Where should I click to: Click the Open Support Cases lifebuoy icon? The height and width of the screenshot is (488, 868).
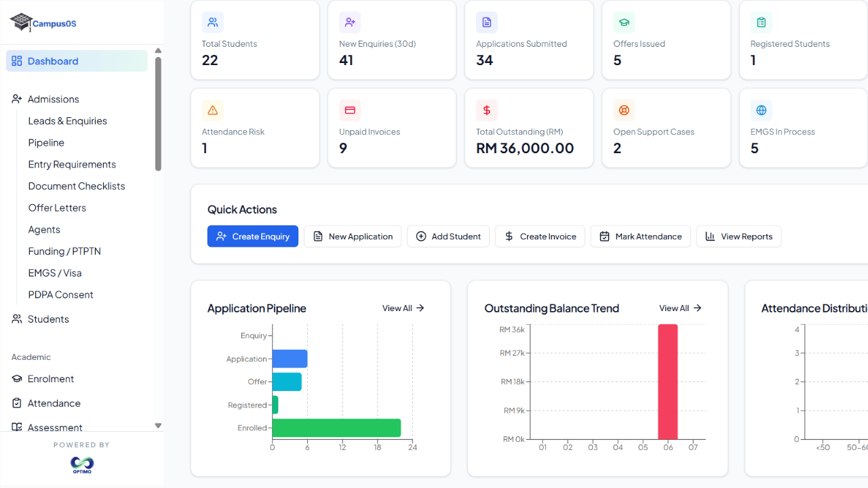pos(625,110)
